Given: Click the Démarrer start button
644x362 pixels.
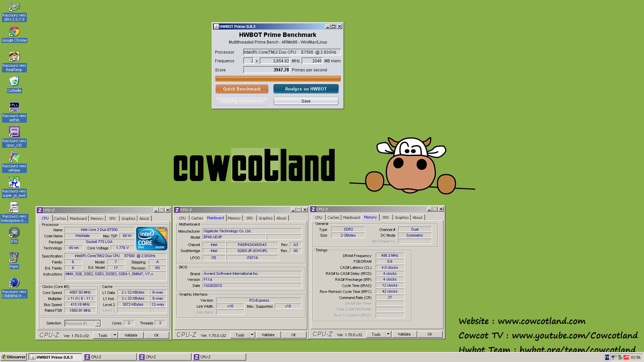Looking at the screenshot, I should tap(14, 357).
